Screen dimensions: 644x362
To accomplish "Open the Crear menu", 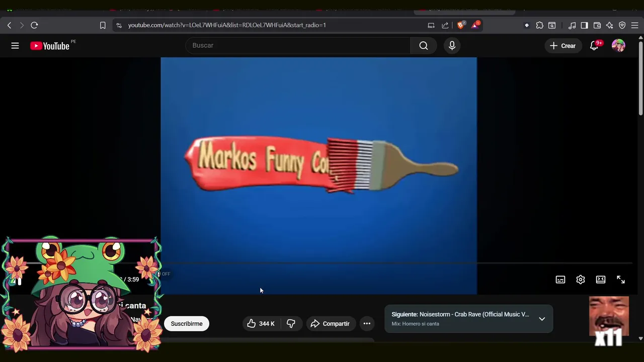I will (x=562, y=46).
